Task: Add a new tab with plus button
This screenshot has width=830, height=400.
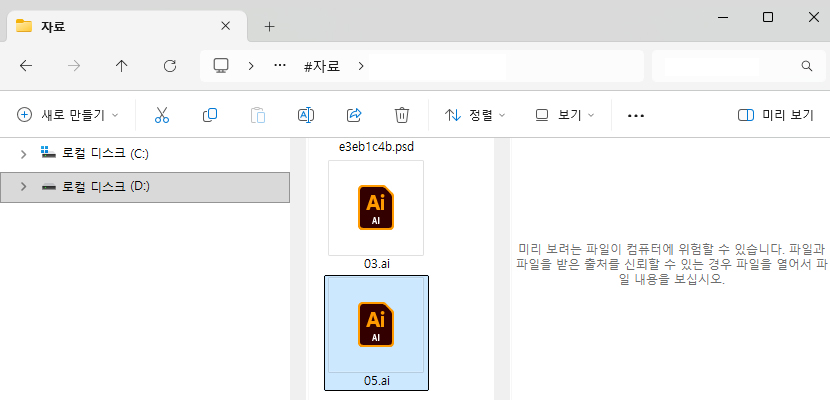Action: pyautogui.click(x=269, y=26)
